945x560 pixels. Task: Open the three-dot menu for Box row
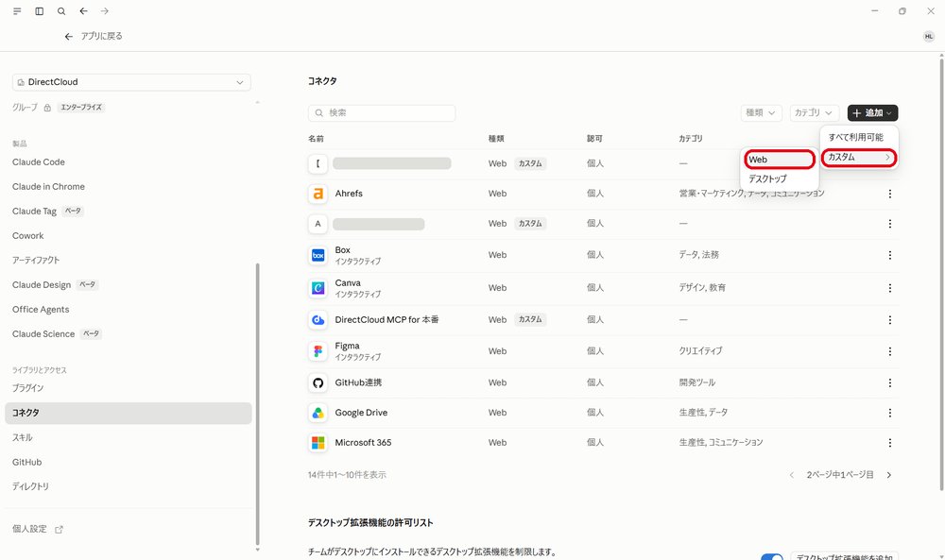pyautogui.click(x=889, y=255)
